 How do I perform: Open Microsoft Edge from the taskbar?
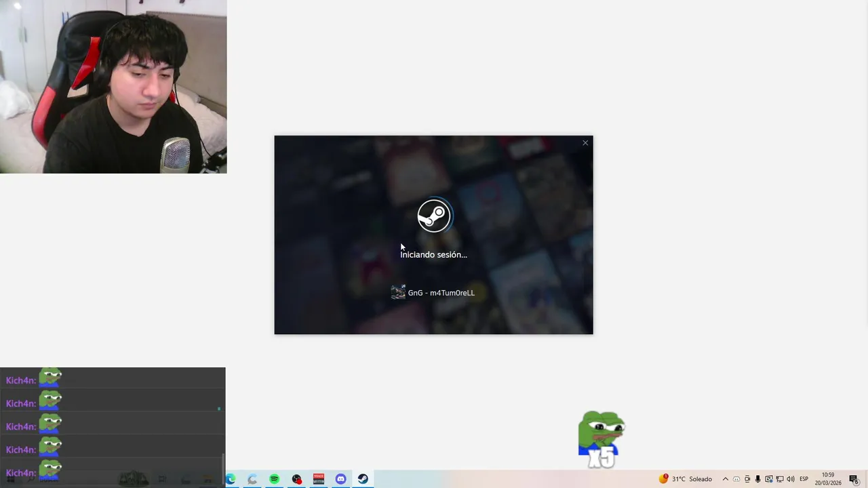click(x=231, y=479)
